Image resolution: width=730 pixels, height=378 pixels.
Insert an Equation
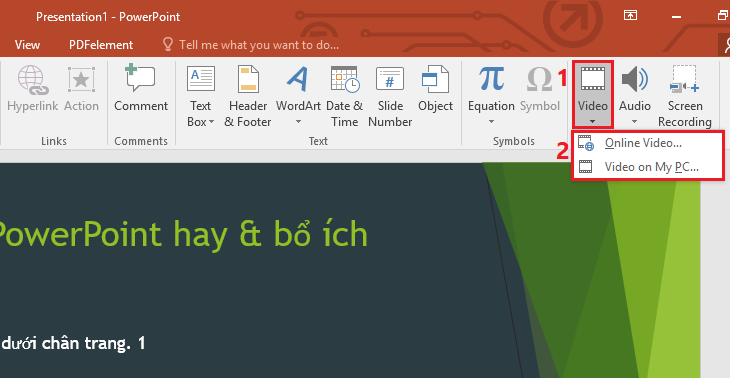click(x=491, y=95)
